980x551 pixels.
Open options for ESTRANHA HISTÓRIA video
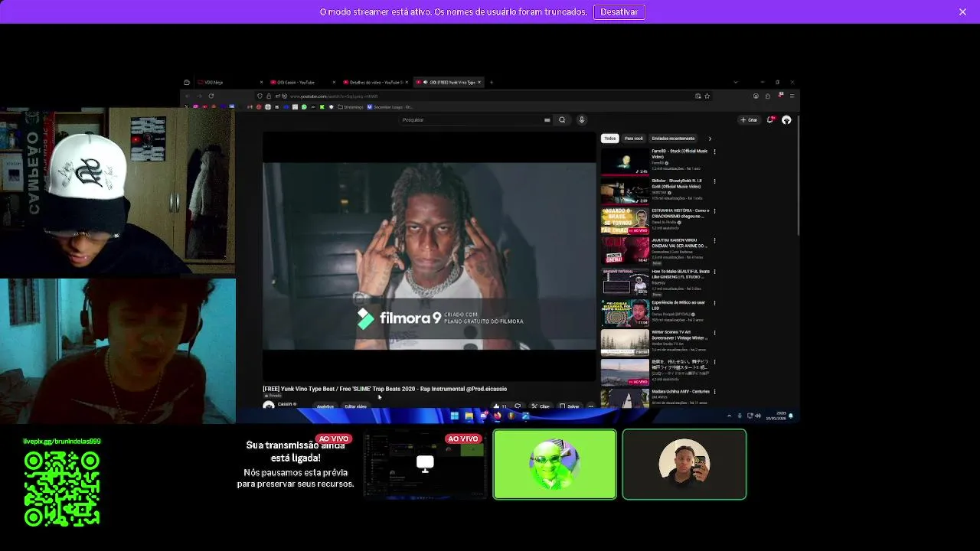714,210
